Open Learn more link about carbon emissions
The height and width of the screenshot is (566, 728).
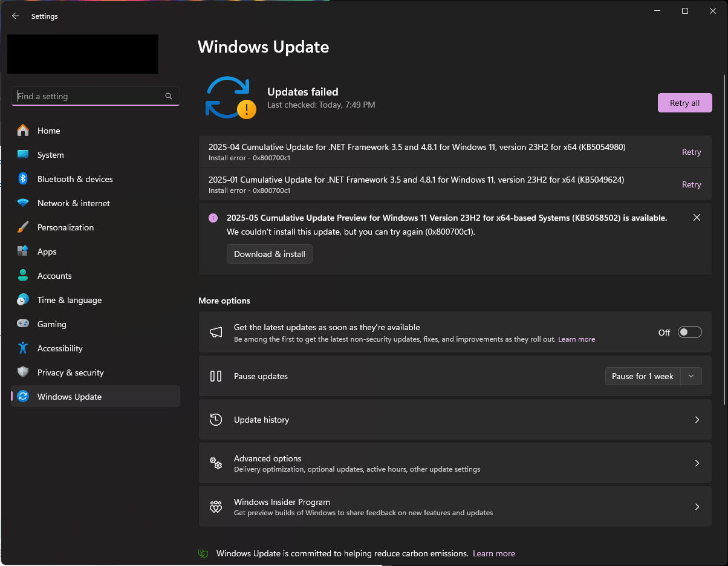(494, 553)
